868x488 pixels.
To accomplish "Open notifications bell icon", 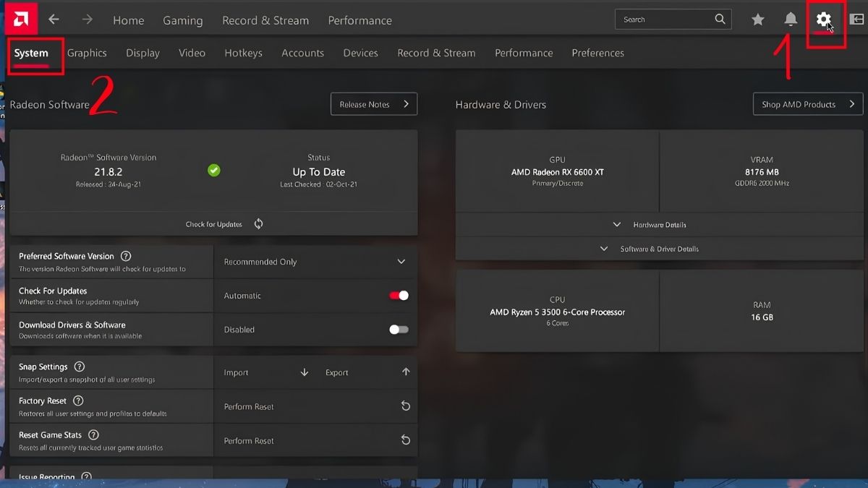I will [791, 20].
